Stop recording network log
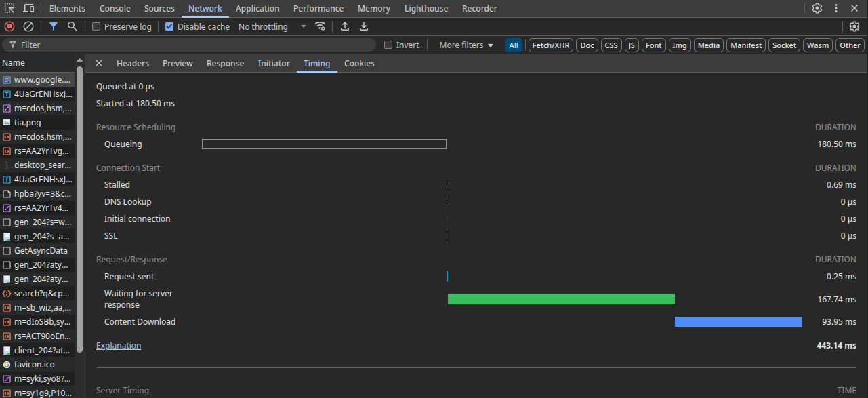Viewport: 868px width, 398px height. click(x=9, y=26)
